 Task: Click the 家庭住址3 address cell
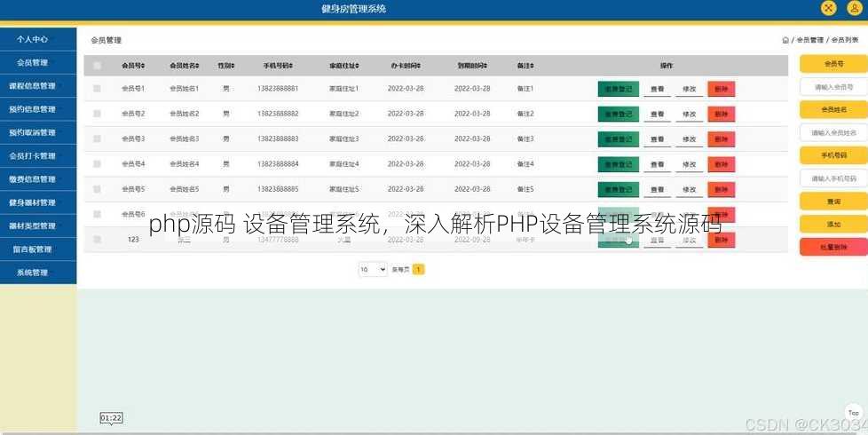coord(343,138)
